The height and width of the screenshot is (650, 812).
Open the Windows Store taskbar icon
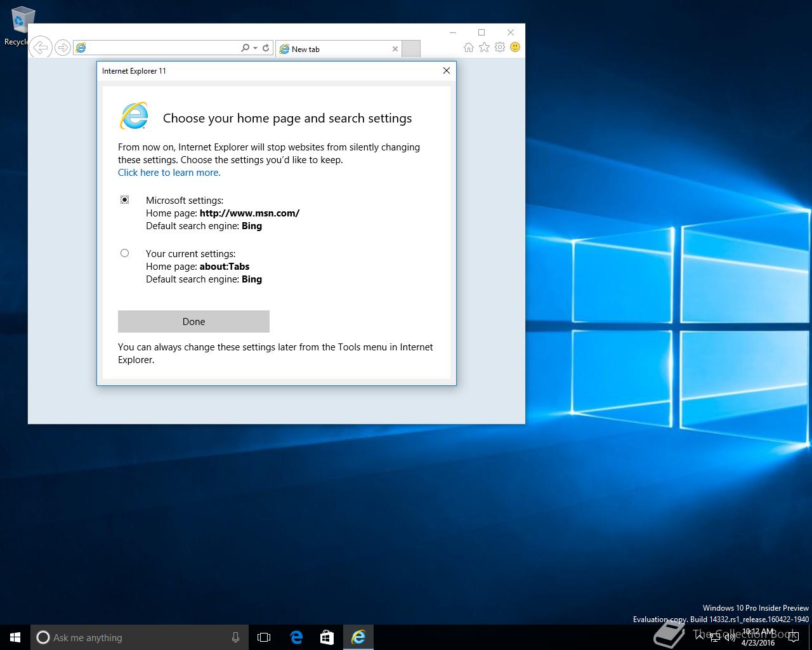point(327,637)
